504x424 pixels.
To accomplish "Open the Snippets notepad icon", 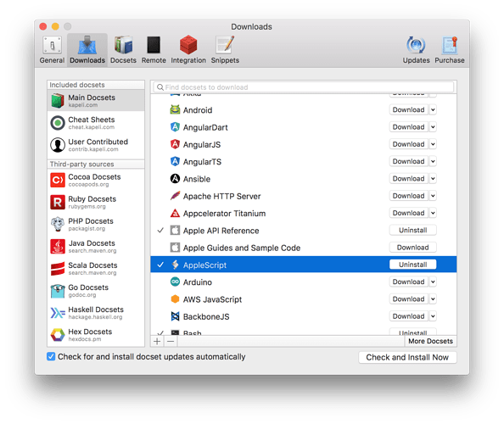I will pyautogui.click(x=225, y=45).
